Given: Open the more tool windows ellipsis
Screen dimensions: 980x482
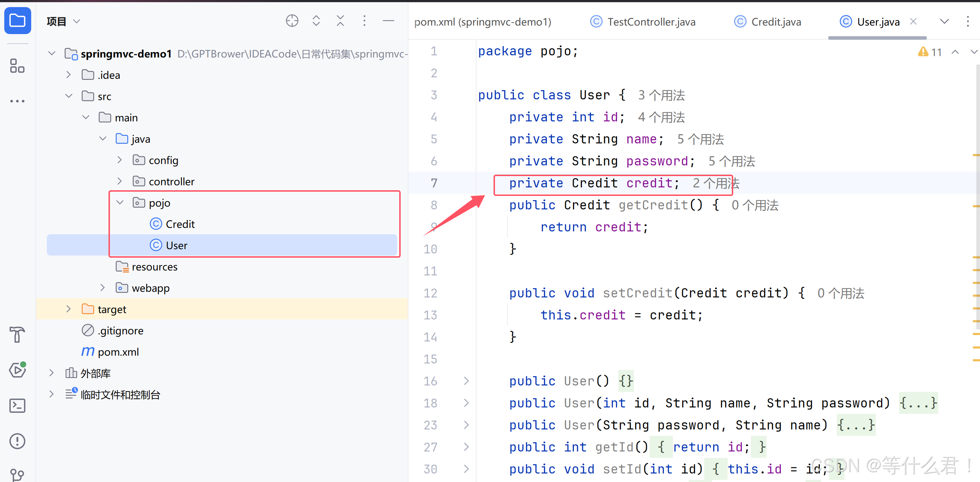Looking at the screenshot, I should point(17,101).
